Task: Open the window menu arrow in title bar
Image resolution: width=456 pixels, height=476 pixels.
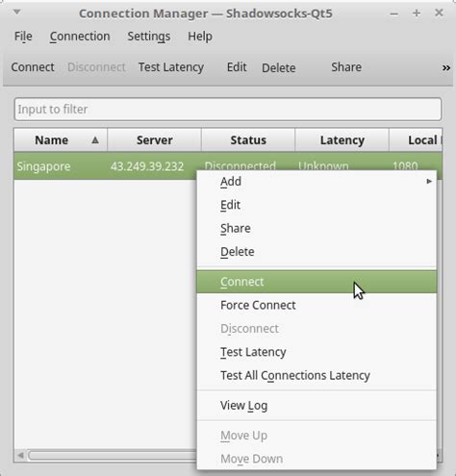Action: point(17,13)
